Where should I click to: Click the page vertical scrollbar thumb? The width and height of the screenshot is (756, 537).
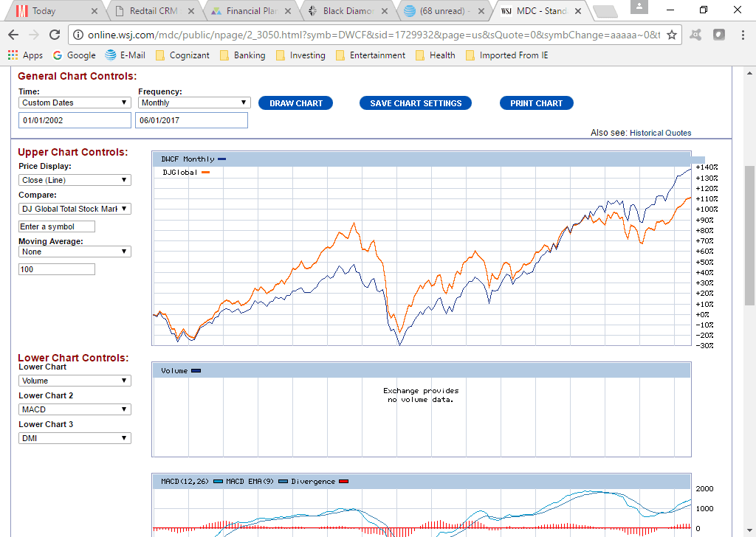(749, 235)
